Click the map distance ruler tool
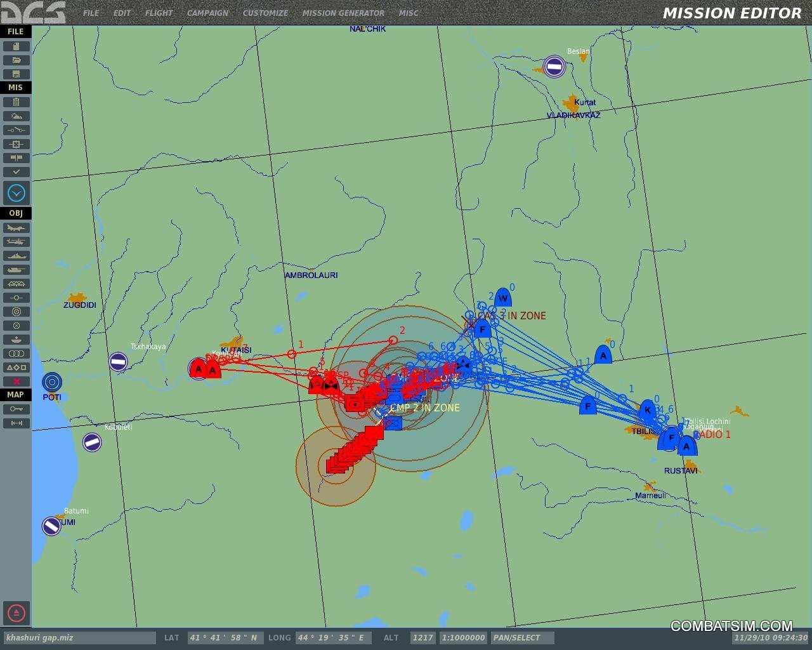This screenshot has width=812, height=650. click(x=16, y=423)
